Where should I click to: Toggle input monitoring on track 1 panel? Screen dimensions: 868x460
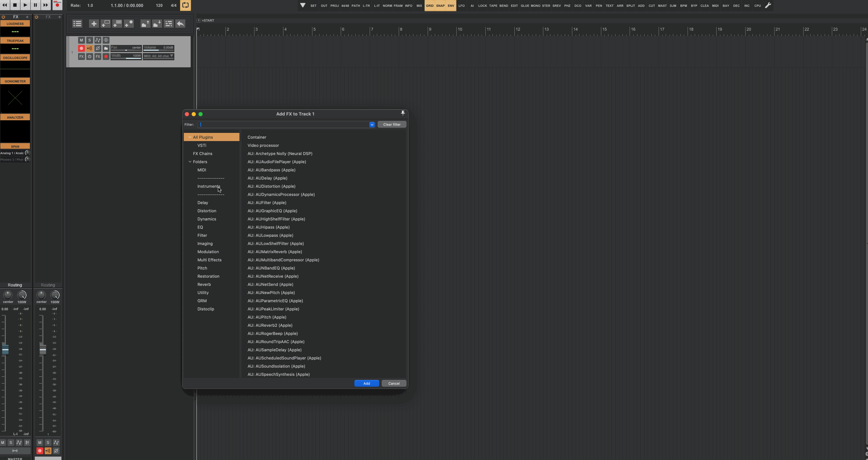coord(89,48)
